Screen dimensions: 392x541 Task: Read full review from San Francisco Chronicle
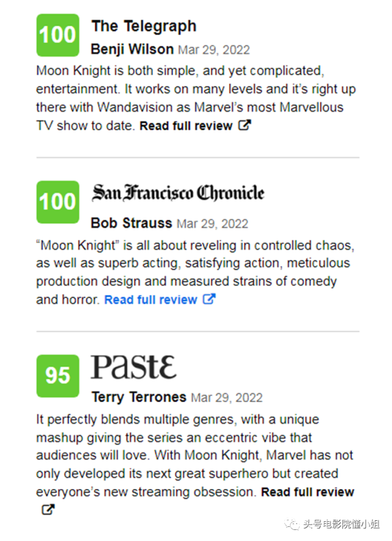tap(150, 300)
